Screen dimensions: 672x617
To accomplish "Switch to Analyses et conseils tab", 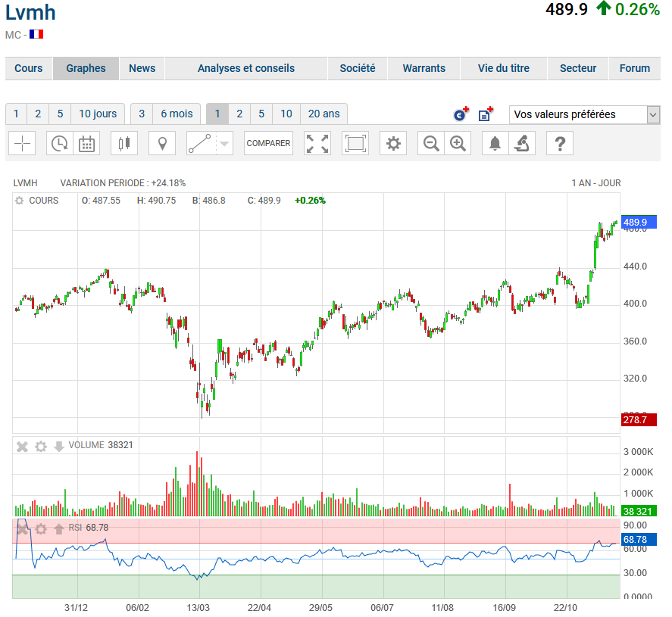I will (x=245, y=68).
